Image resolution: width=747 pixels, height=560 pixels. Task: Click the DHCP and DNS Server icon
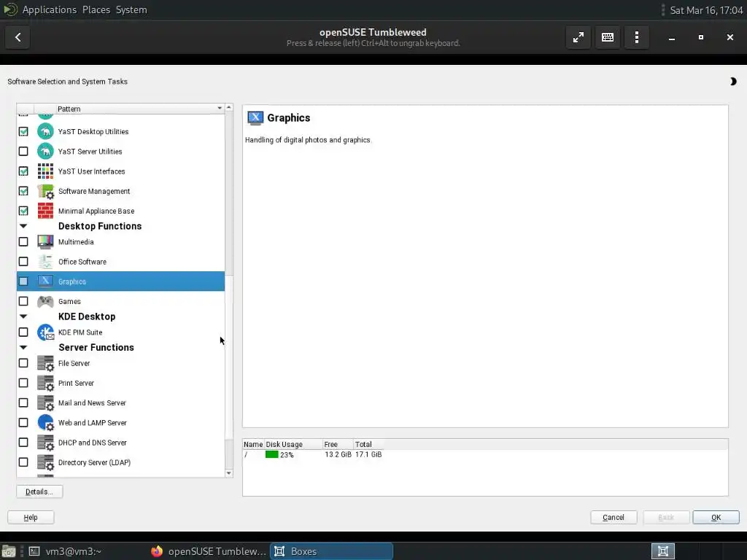[x=45, y=443]
